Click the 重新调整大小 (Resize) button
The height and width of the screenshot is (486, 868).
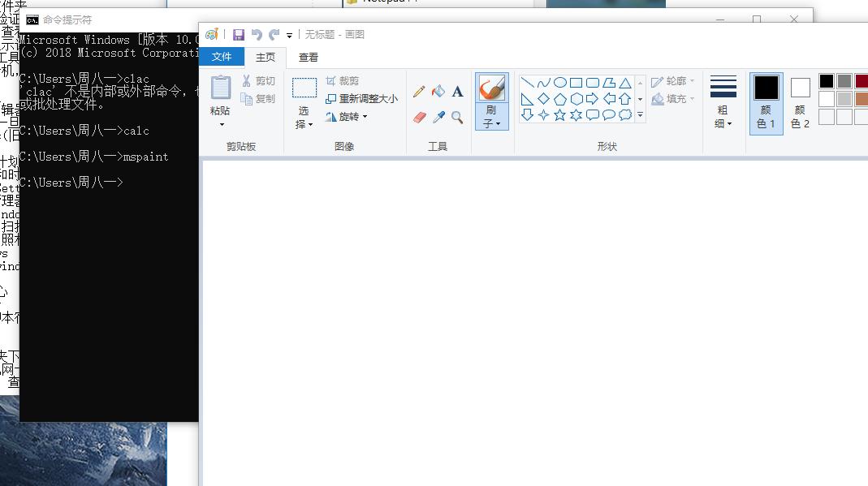pos(361,99)
